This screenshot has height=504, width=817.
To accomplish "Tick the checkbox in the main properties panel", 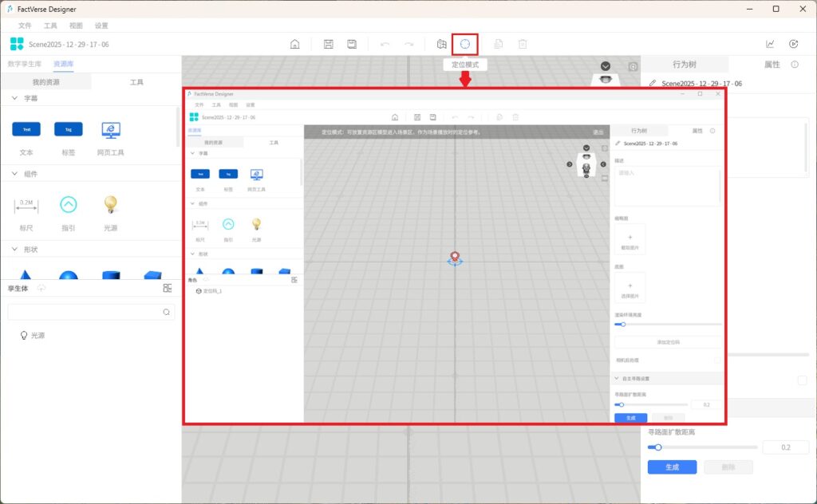I will [802, 380].
